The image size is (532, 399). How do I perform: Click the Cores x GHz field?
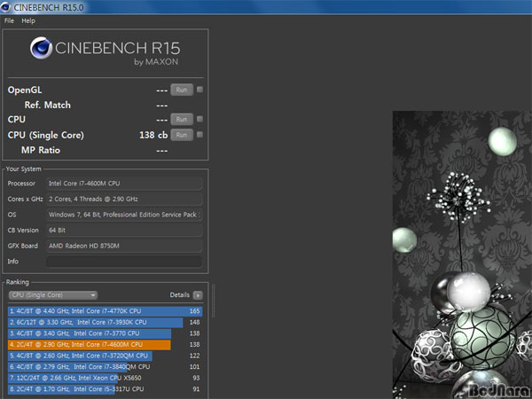coord(124,199)
